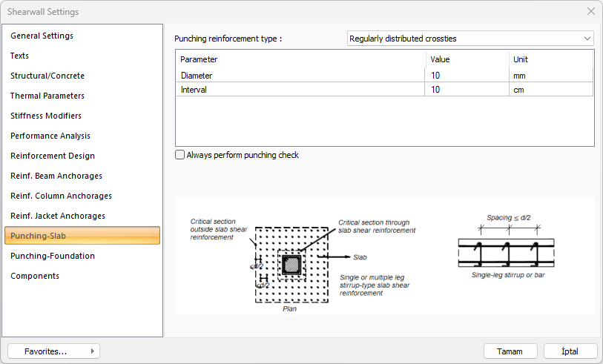Select General Settings category
This screenshot has width=603, height=364.
point(42,36)
